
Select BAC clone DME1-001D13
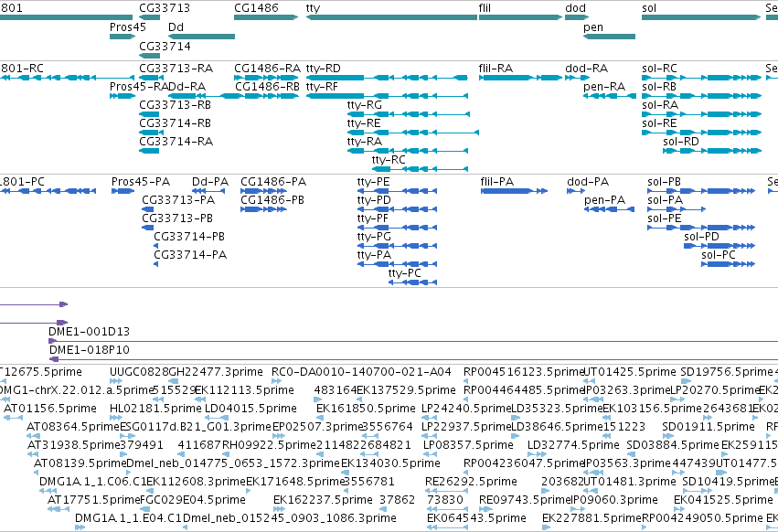click(x=413, y=341)
